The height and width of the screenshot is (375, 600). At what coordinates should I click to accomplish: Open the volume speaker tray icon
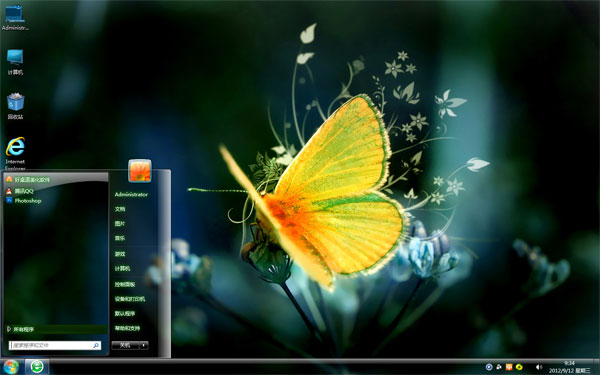(x=539, y=367)
